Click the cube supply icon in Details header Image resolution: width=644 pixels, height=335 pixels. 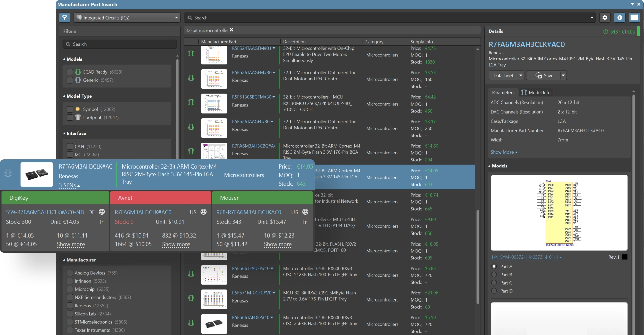coord(605,32)
